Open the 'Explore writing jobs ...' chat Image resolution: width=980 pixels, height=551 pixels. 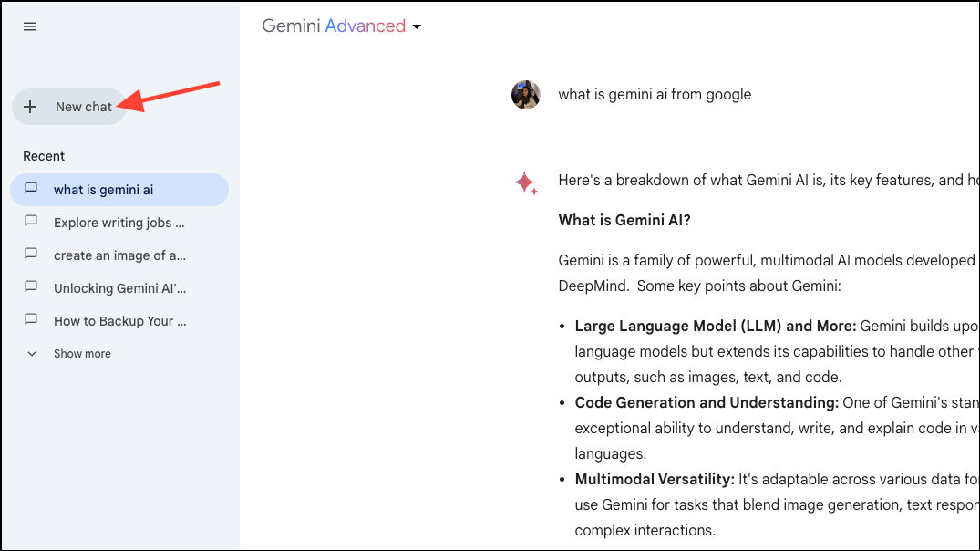119,223
